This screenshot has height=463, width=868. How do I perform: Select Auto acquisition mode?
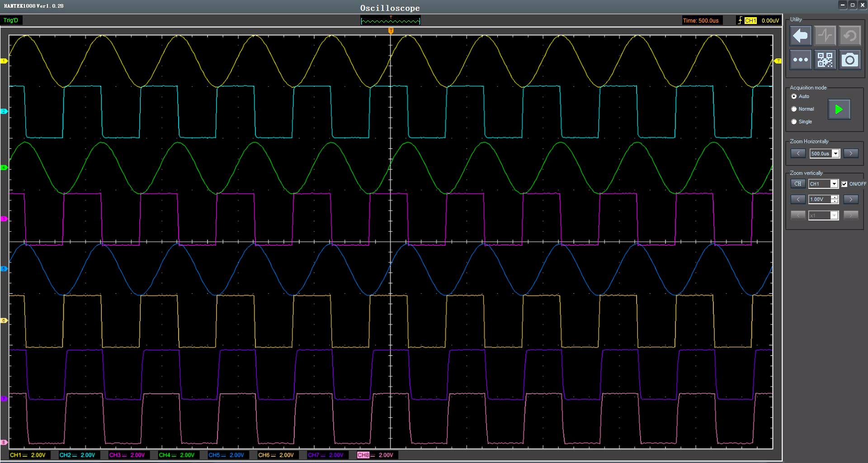tap(794, 97)
